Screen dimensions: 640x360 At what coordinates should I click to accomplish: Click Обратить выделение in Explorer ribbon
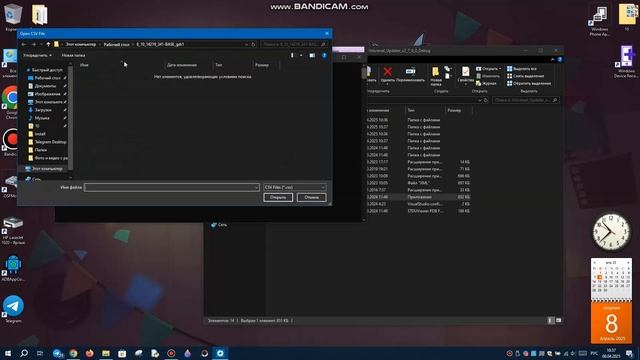click(x=529, y=83)
